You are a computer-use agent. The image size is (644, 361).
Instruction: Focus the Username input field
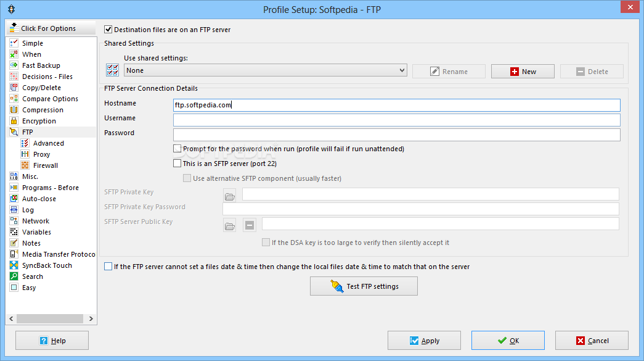coord(397,120)
